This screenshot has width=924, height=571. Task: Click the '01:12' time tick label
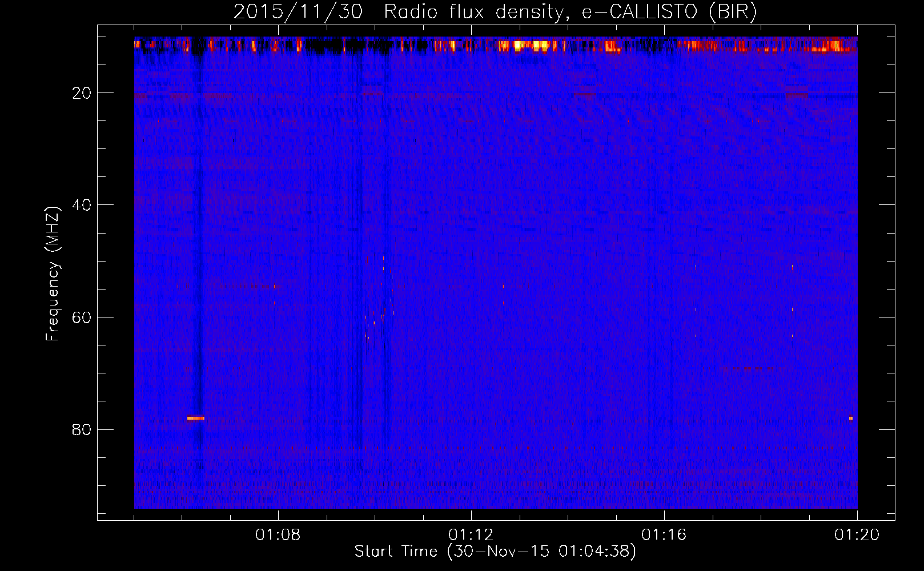click(x=471, y=535)
